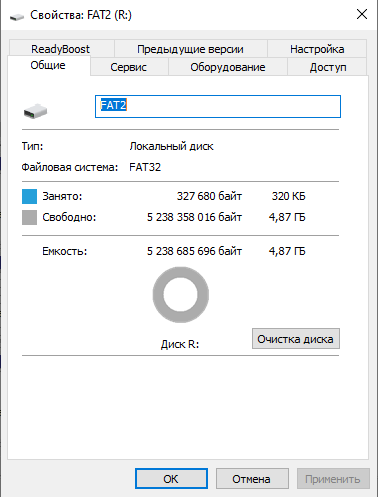The width and height of the screenshot is (378, 497).
Task: Click the drive icon in title bar
Action: pos(17,16)
